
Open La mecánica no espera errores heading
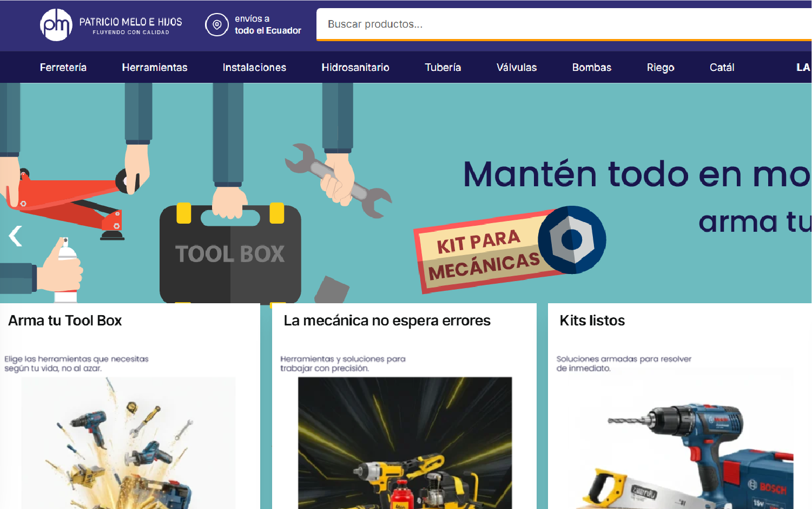387,321
